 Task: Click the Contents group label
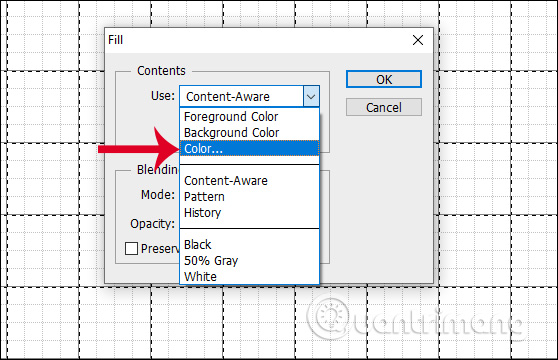[x=161, y=71]
